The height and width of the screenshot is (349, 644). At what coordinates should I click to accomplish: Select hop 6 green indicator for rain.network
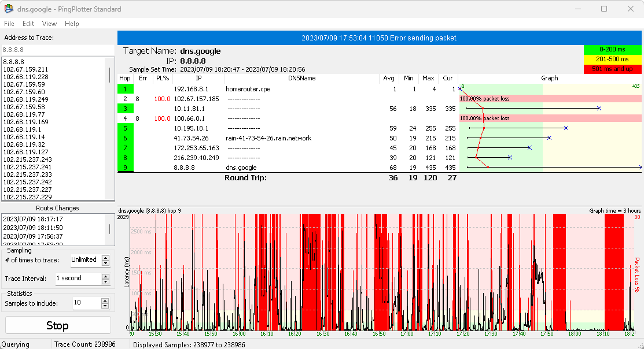click(x=125, y=138)
